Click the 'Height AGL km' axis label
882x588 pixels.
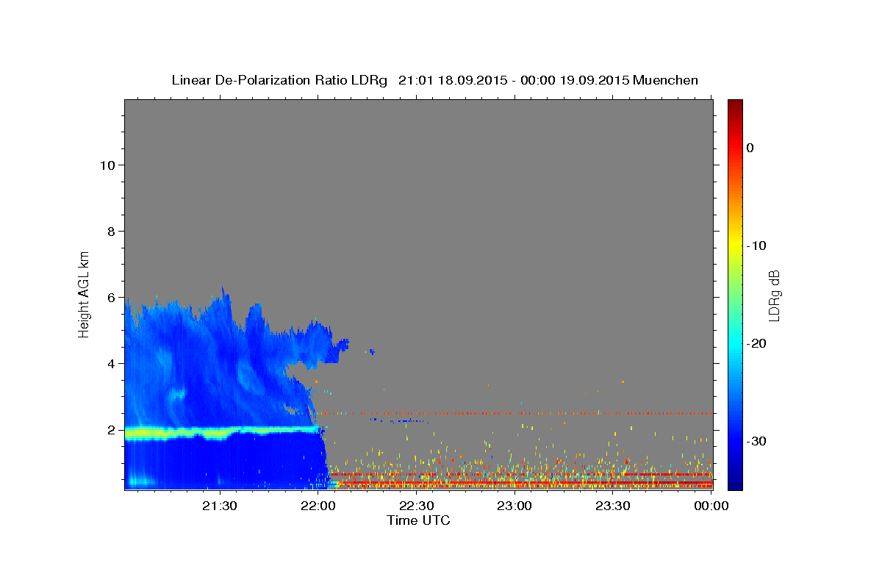(84, 293)
